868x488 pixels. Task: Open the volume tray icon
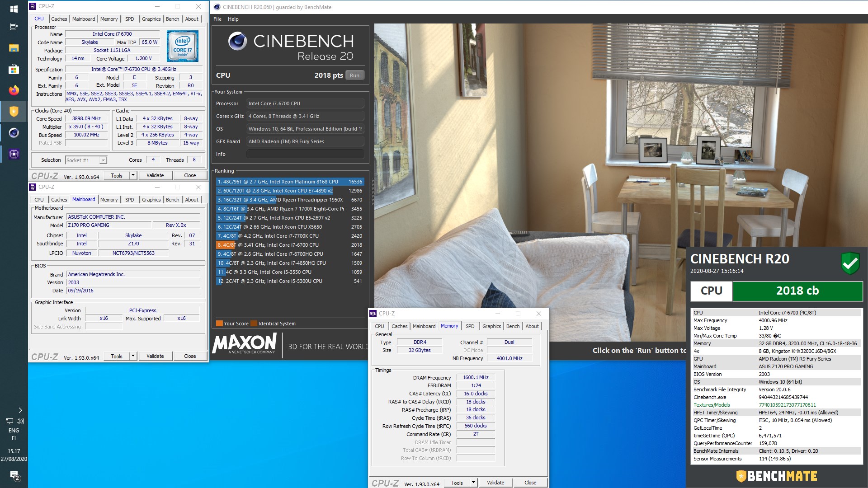(x=20, y=421)
